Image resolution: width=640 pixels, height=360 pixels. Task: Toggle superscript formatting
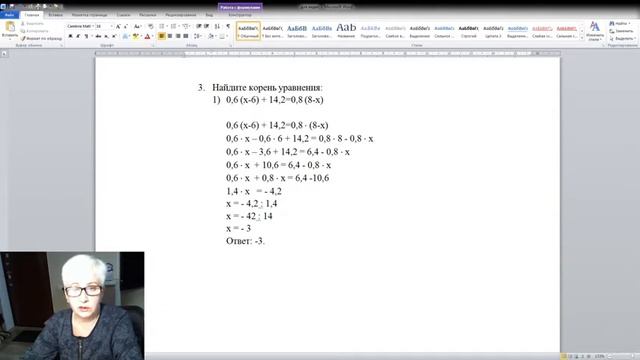click(x=114, y=36)
